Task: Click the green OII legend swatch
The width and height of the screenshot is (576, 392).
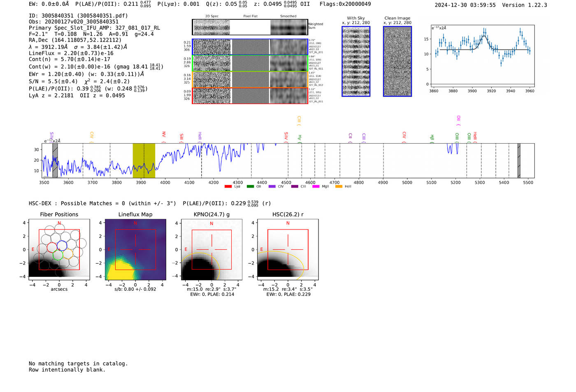Action: tap(250, 186)
